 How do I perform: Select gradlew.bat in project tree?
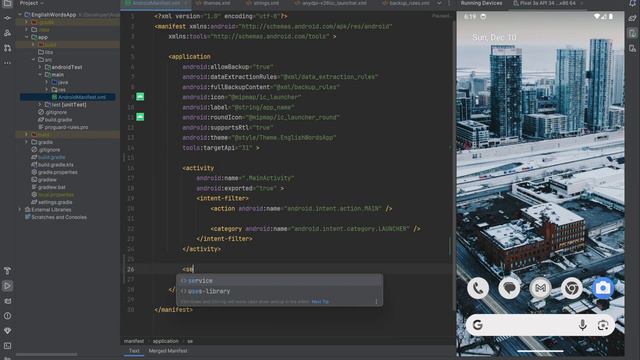pyautogui.click(x=48, y=187)
